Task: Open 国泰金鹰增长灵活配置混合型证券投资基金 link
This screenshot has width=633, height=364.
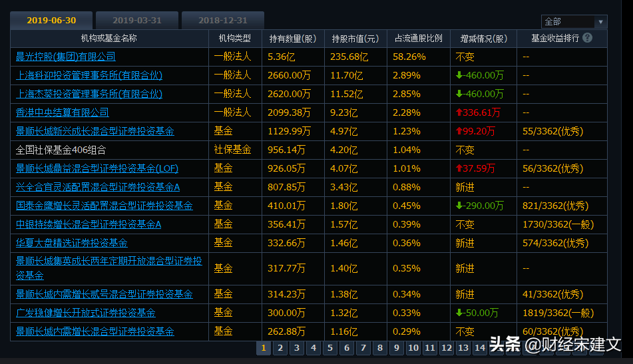Action: coord(104,206)
